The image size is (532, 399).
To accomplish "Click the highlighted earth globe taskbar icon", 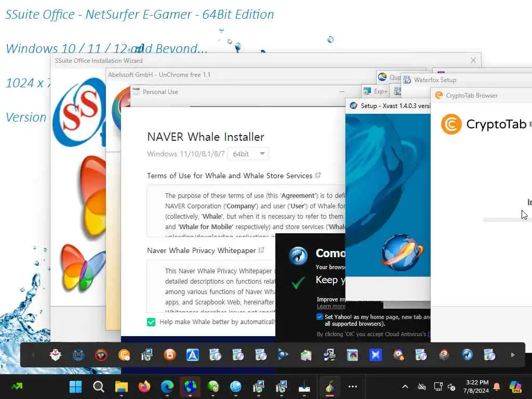I will (x=190, y=387).
